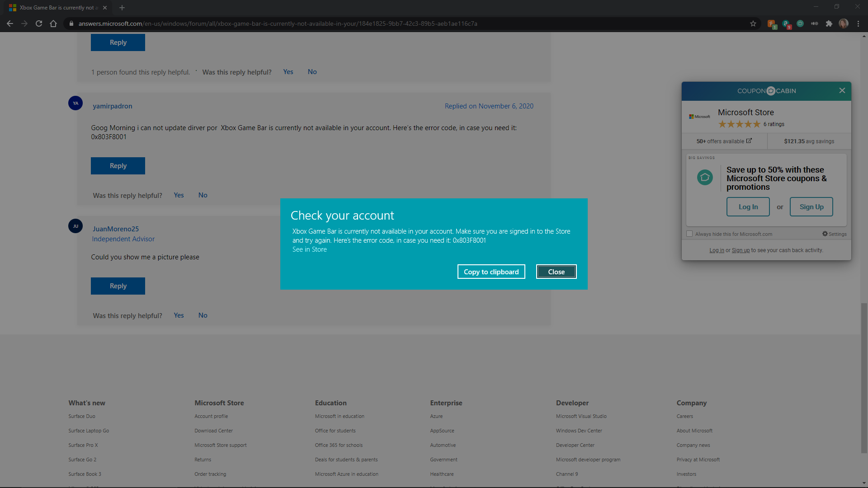Open the Chrome three-dot menu
This screenshot has width=868, height=488.
[x=858, y=23]
